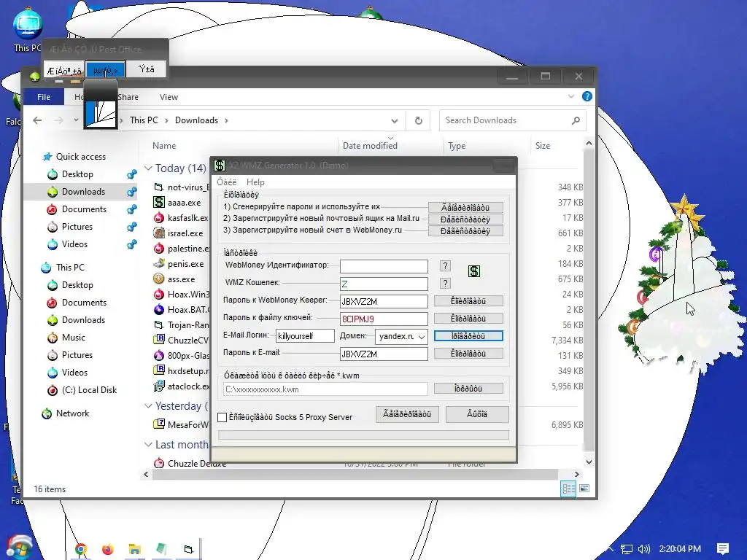Open address bar history dropdown arrow
This screenshot has height=560, width=747.
click(395, 121)
